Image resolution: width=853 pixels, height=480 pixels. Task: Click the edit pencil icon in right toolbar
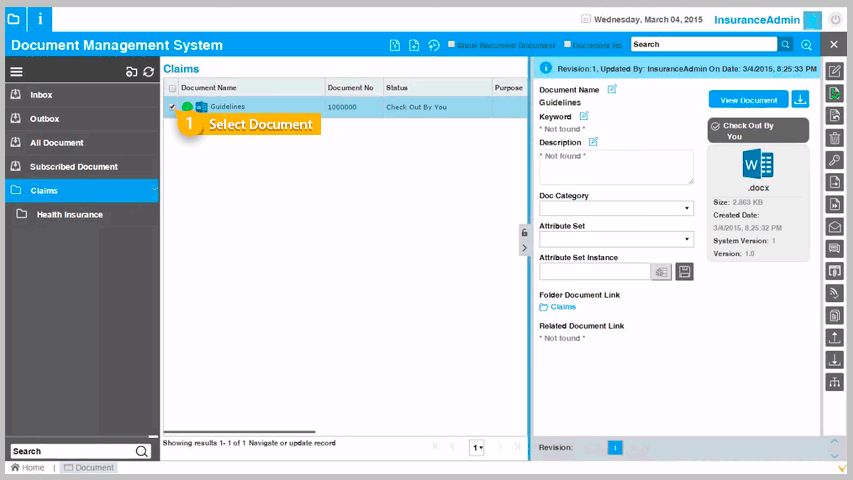(x=835, y=71)
